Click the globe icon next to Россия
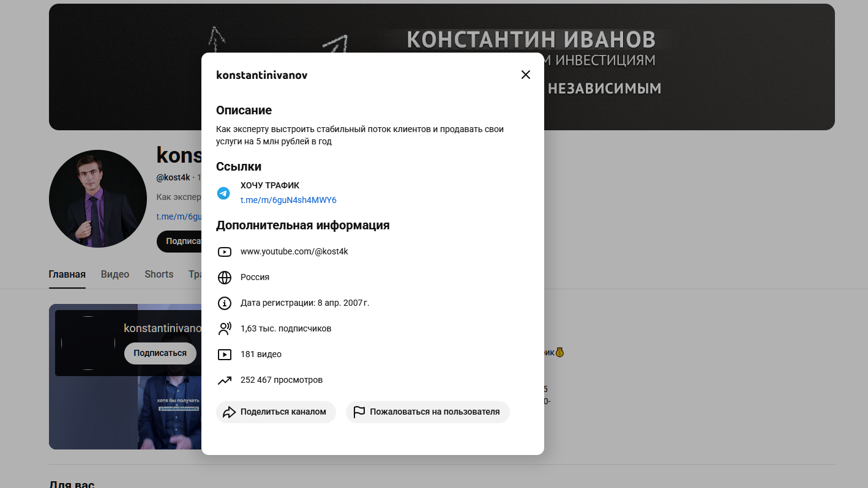This screenshot has height=488, width=868. tap(225, 278)
